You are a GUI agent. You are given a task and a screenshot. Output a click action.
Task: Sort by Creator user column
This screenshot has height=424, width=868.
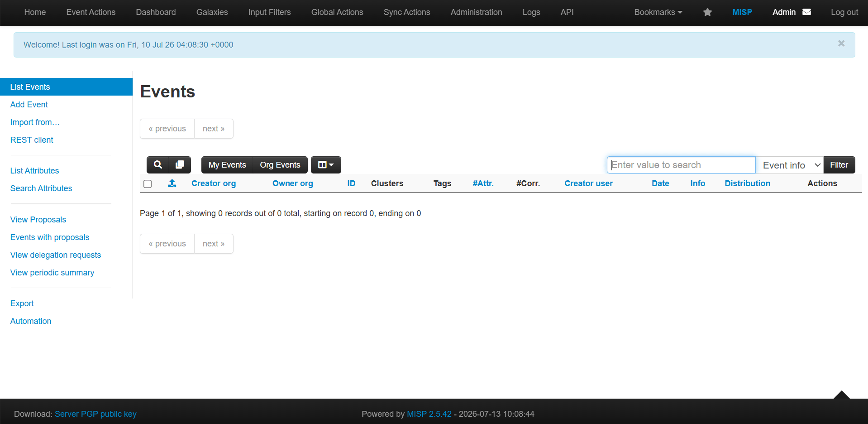588,183
